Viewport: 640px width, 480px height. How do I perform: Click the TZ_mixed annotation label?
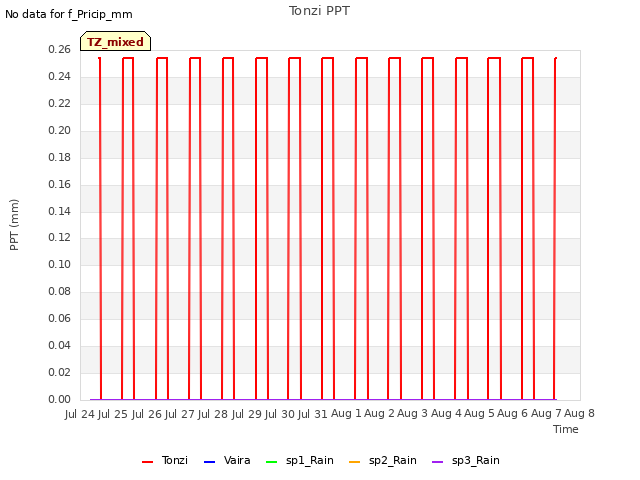coord(116,41)
